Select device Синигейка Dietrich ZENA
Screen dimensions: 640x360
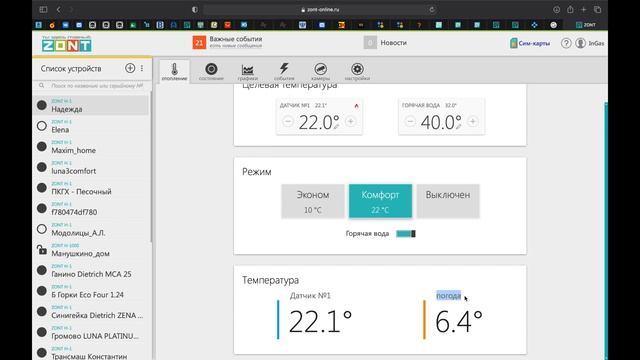pos(91,312)
